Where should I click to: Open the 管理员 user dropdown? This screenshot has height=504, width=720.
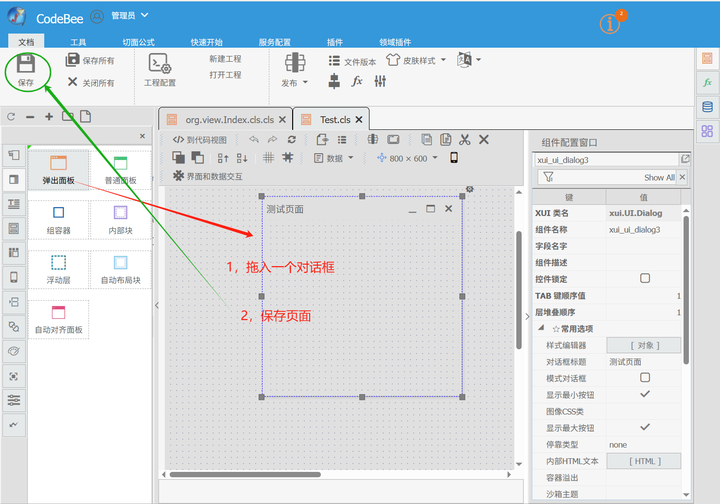(x=130, y=16)
